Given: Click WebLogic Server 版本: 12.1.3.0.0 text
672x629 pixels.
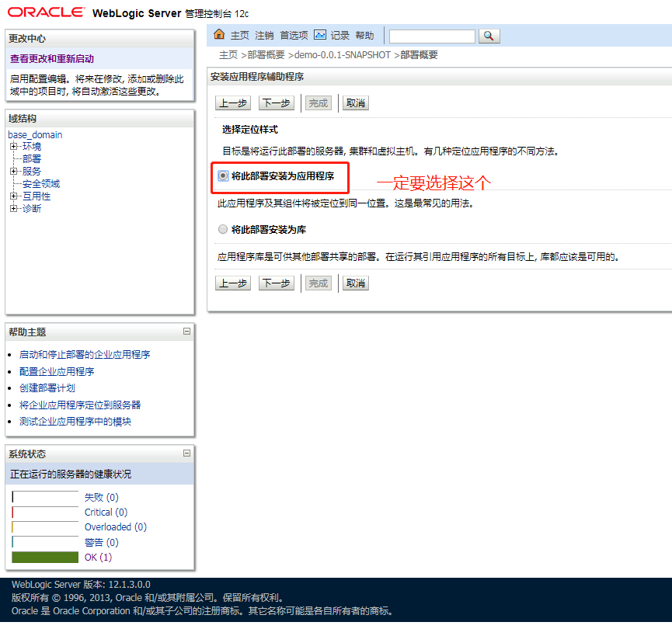Looking at the screenshot, I should (81, 585).
